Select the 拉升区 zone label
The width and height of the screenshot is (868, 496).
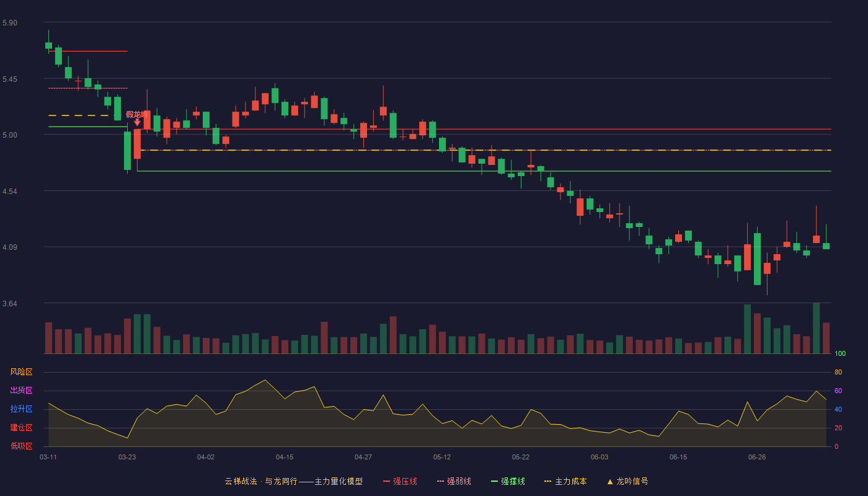click(x=21, y=409)
